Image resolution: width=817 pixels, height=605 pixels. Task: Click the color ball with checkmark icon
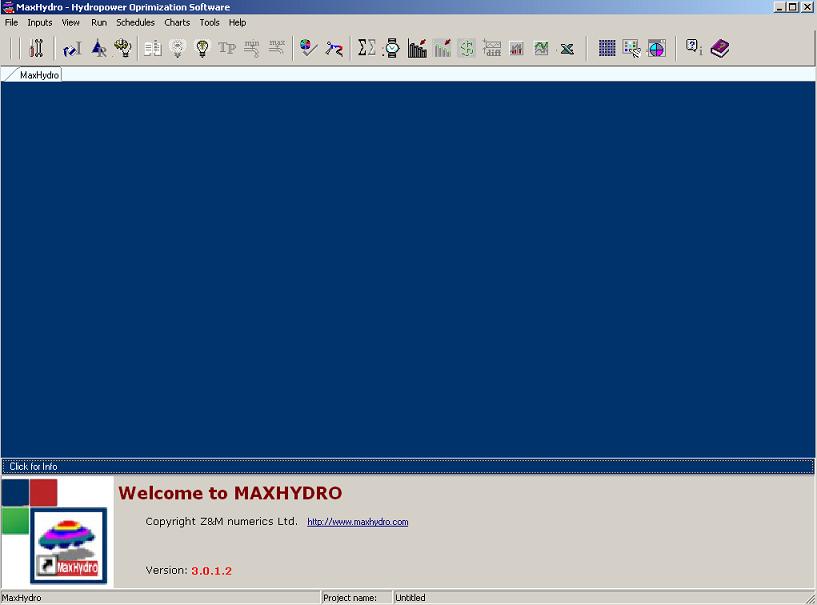pos(308,48)
